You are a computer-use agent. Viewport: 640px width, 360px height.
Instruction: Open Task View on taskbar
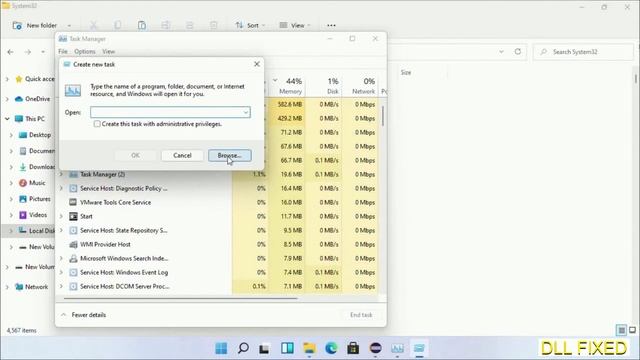tap(265, 348)
